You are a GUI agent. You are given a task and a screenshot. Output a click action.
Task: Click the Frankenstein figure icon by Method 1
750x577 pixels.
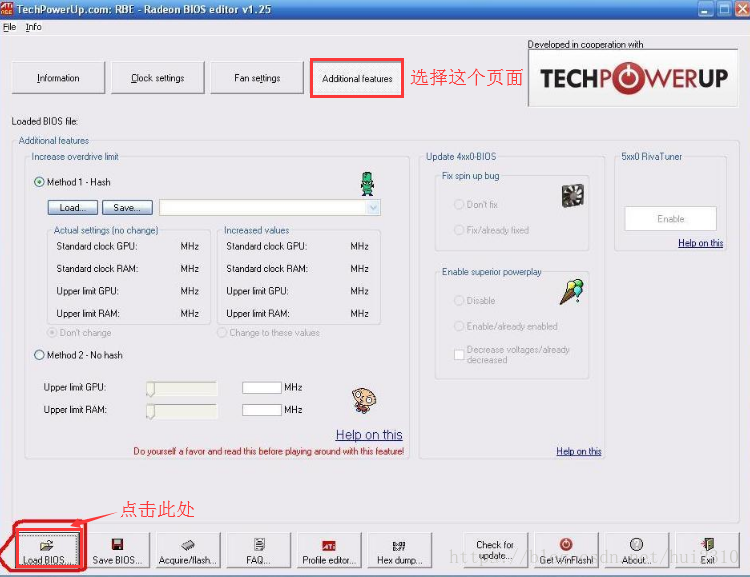point(367,184)
